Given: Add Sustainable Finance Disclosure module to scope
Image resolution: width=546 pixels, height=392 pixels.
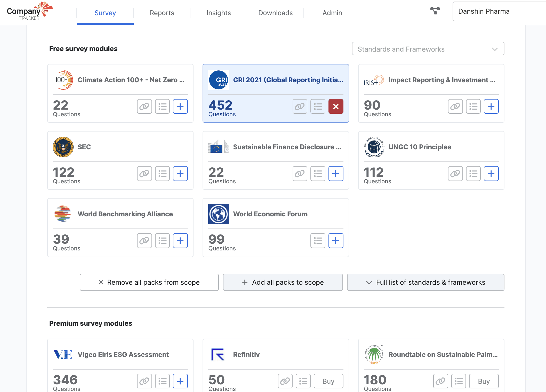Looking at the screenshot, I should click(336, 173).
